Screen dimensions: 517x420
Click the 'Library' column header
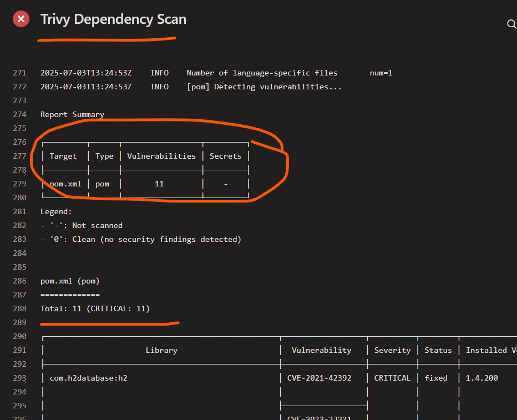[161, 350]
